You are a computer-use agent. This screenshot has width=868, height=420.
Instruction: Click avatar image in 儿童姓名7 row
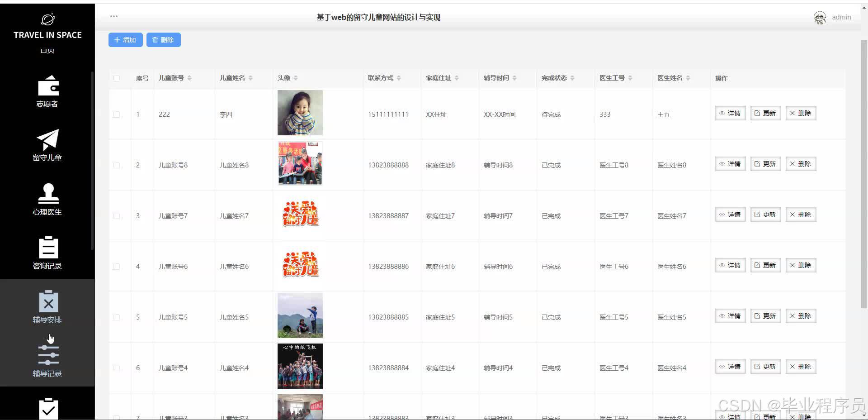pos(300,214)
